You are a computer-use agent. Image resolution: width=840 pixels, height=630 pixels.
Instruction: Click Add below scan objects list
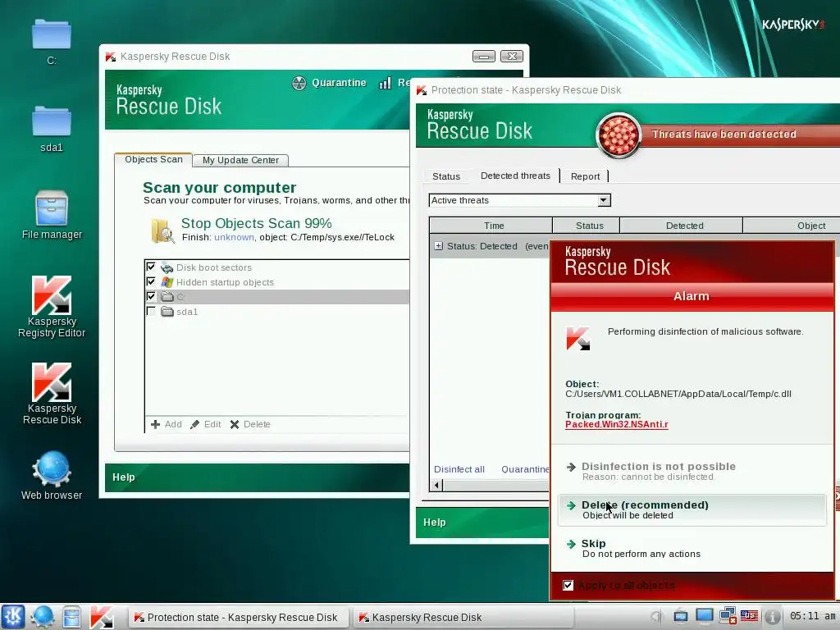pos(166,424)
